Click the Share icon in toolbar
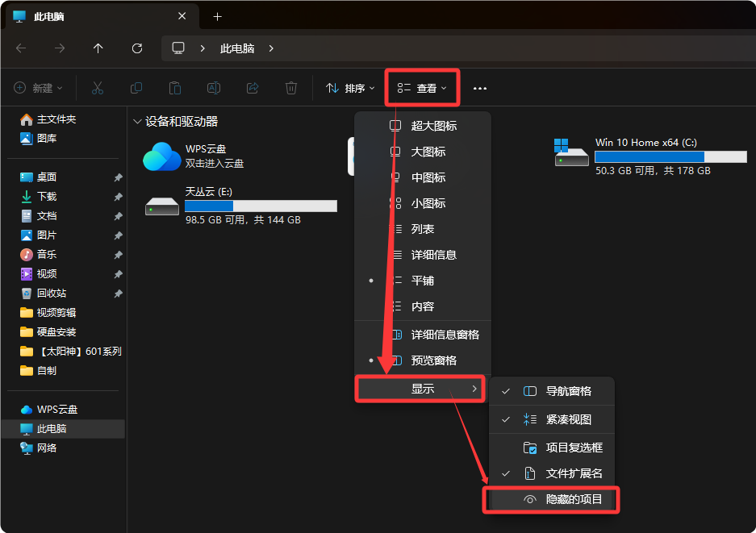This screenshot has width=756, height=533. tap(253, 88)
